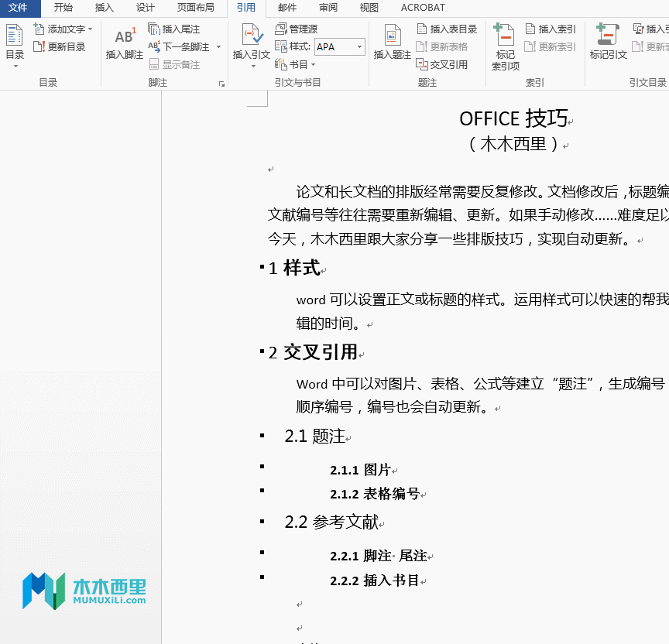Click heading 2 交叉引用
The height and width of the screenshot is (644, 669).
coord(313,352)
